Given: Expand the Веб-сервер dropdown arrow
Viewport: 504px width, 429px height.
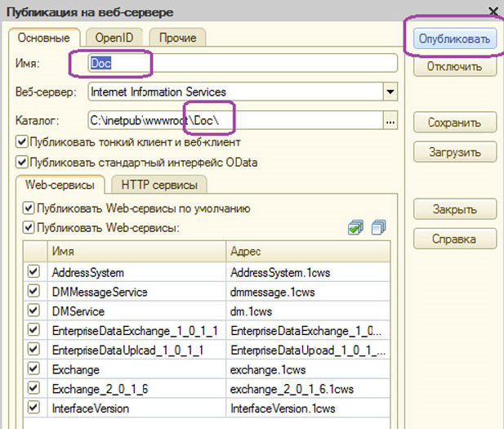Looking at the screenshot, I should coord(390,92).
